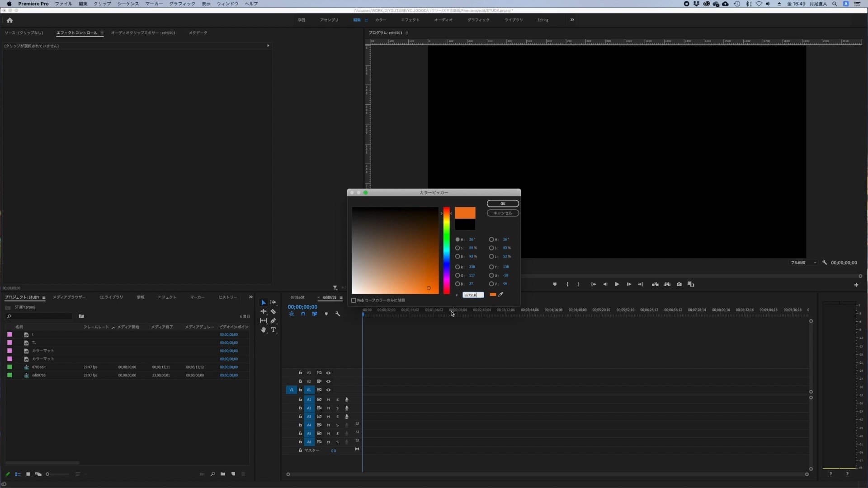Open timeline display settings wrench
The image size is (868, 488).
[338, 314]
